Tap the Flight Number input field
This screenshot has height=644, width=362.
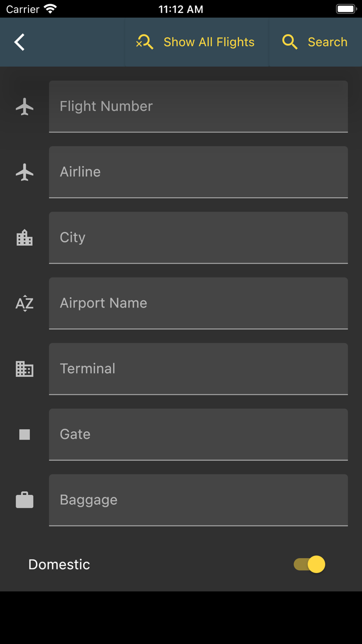[198, 107]
